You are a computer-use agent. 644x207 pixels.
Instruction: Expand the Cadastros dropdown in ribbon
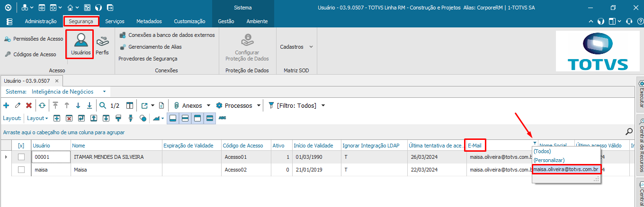tap(311, 47)
